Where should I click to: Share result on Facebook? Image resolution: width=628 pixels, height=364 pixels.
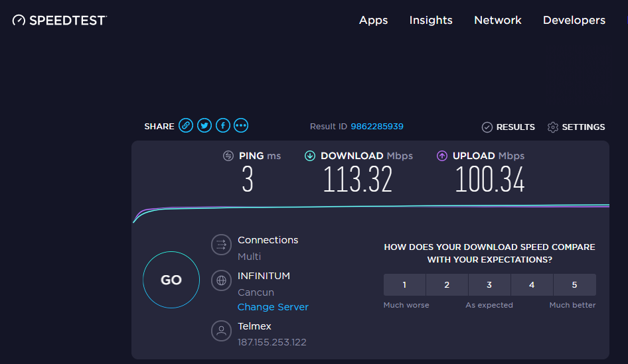pos(223,125)
